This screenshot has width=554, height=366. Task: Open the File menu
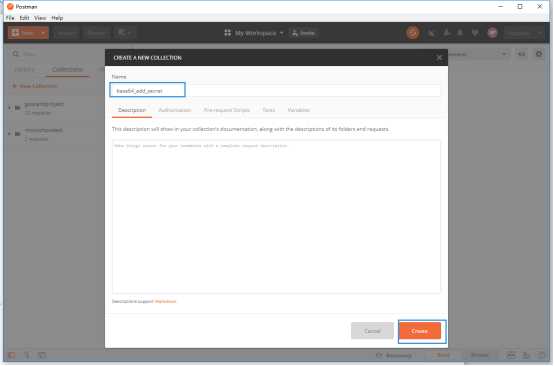10,18
